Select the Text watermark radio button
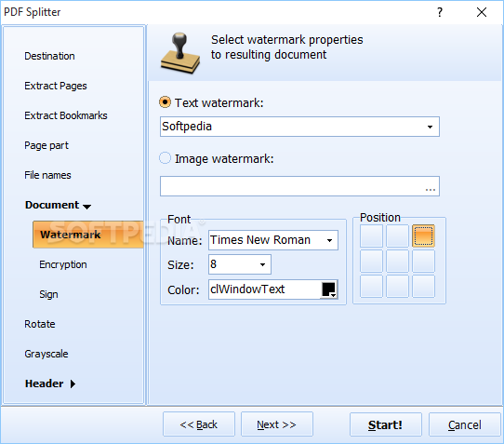Image resolution: width=504 pixels, height=444 pixels. (165, 102)
